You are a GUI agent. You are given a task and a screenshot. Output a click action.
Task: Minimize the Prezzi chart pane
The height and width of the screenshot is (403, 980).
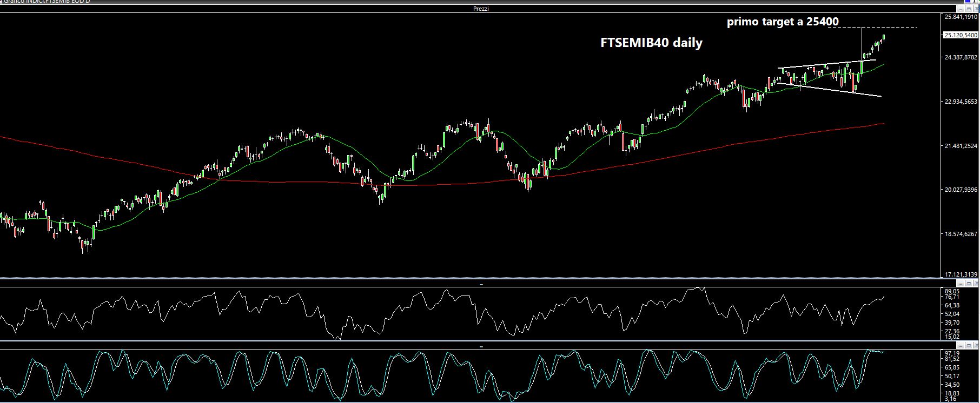[x=961, y=9]
